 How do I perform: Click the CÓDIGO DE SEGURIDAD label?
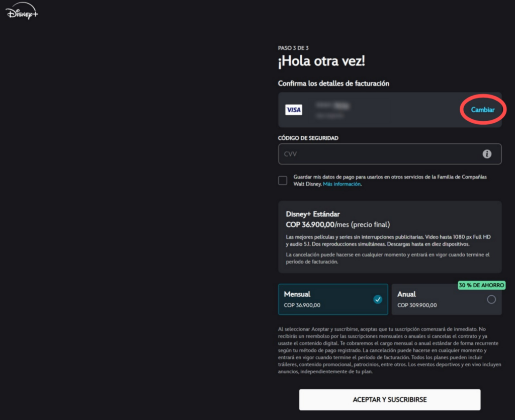coord(308,138)
